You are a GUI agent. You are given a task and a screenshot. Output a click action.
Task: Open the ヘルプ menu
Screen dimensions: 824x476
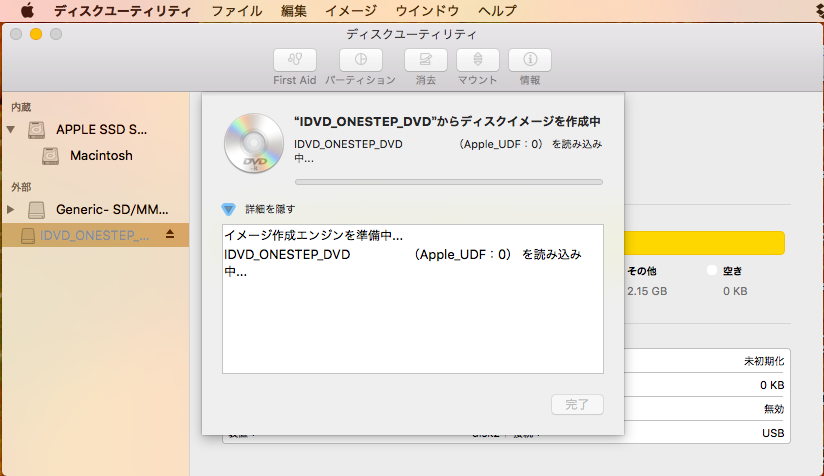coord(498,11)
